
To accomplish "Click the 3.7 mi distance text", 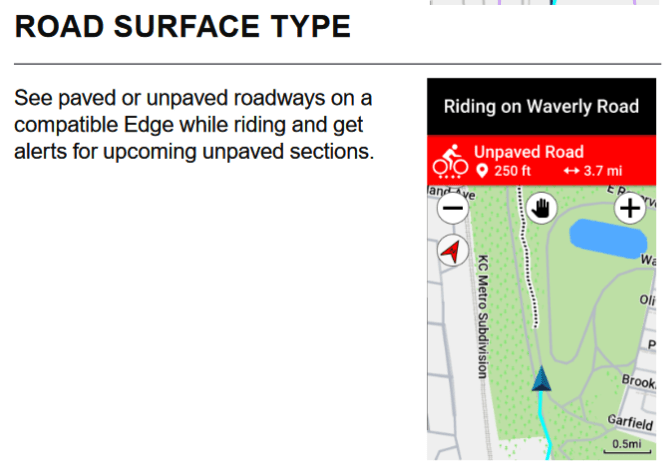I will tap(603, 171).
